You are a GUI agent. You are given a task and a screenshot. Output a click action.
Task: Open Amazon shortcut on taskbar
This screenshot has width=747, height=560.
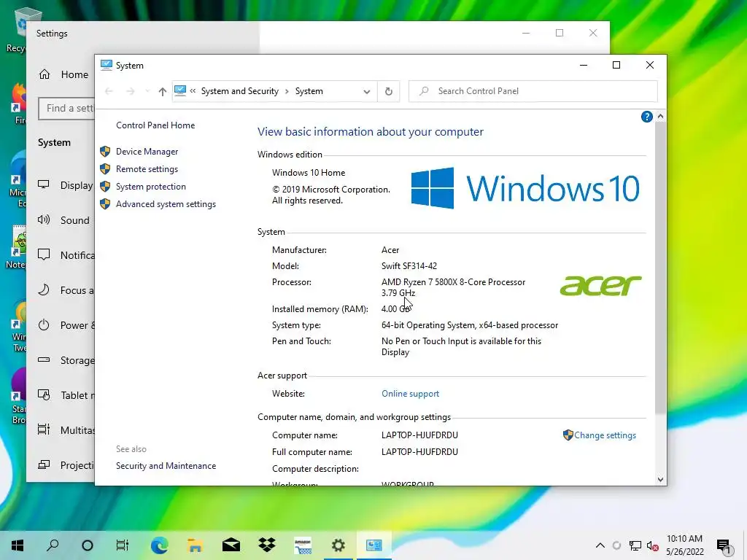(303, 545)
